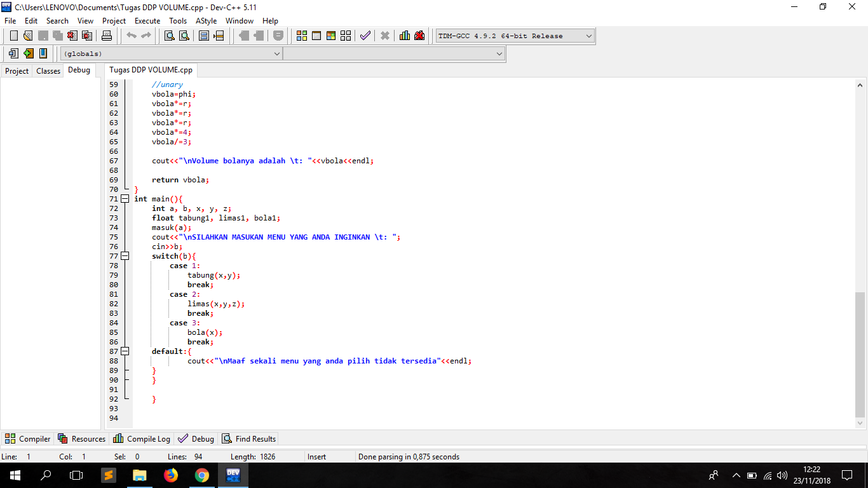This screenshot has height=488, width=868.
Task: Click the Print icon
Action: click(x=106, y=36)
